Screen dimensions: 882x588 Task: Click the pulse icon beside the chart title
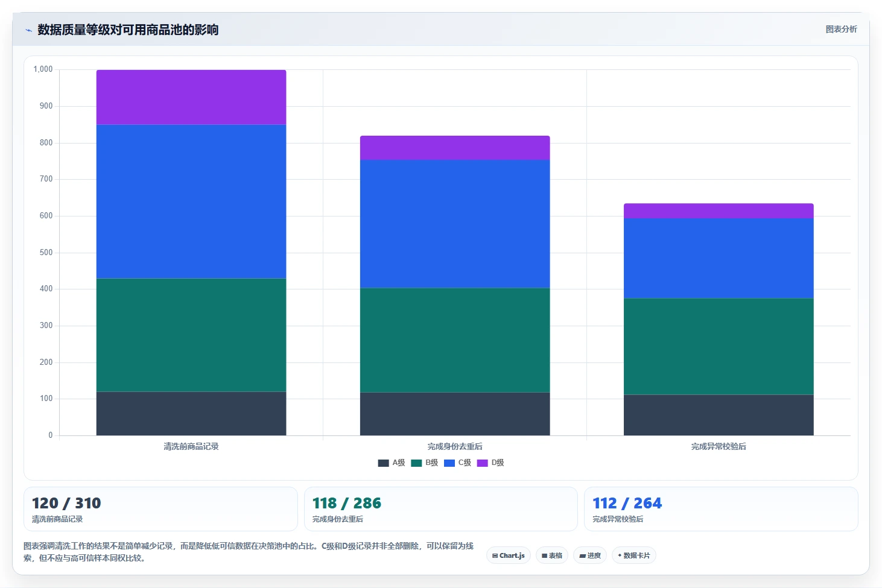pyautogui.click(x=28, y=30)
